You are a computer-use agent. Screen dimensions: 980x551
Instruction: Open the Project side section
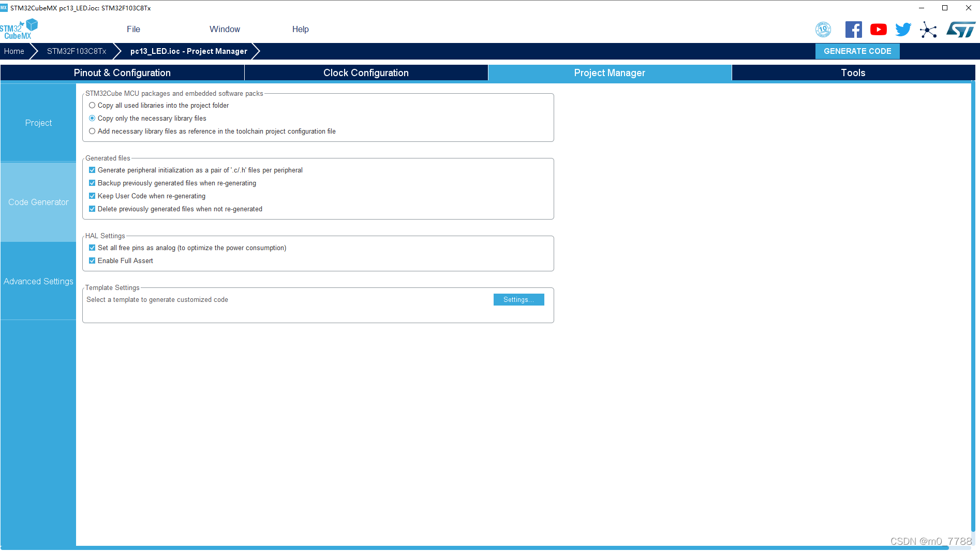(38, 123)
